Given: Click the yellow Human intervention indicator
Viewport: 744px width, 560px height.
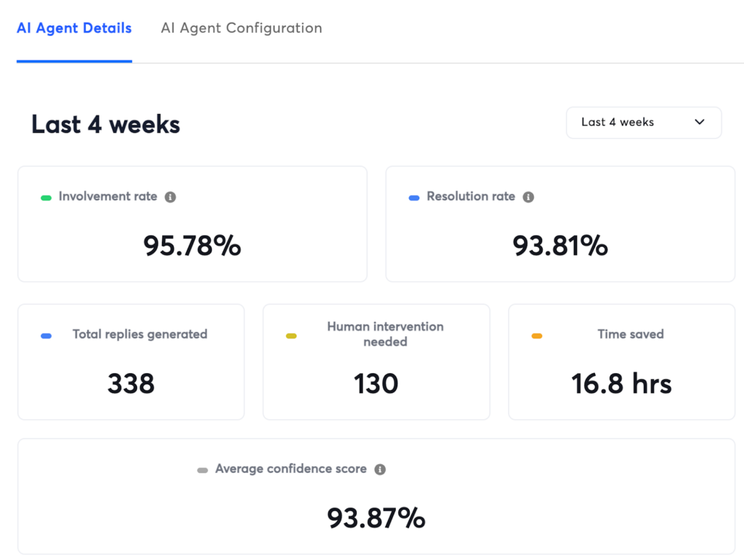Looking at the screenshot, I should point(291,336).
